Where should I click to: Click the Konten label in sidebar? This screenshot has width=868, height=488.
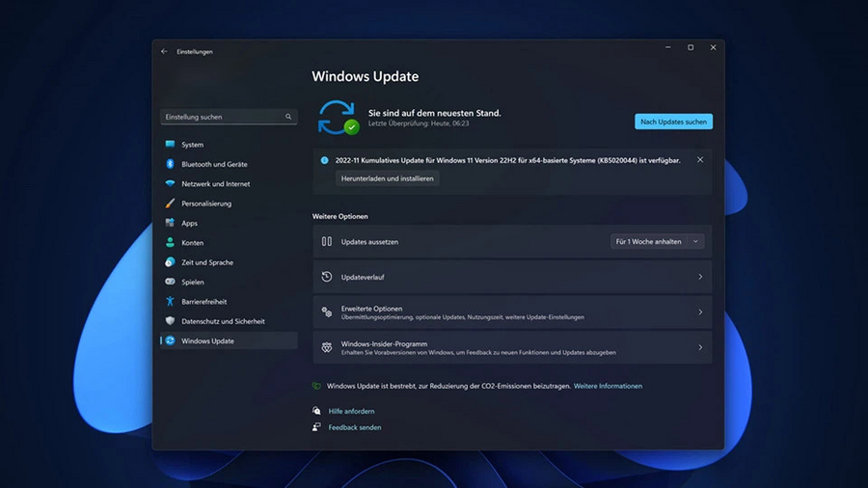(192, 243)
